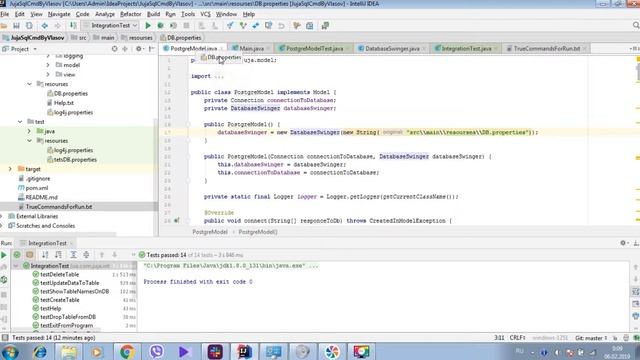Select tetsDB.properties in the project tree
640x360 pixels.
(x=75, y=160)
